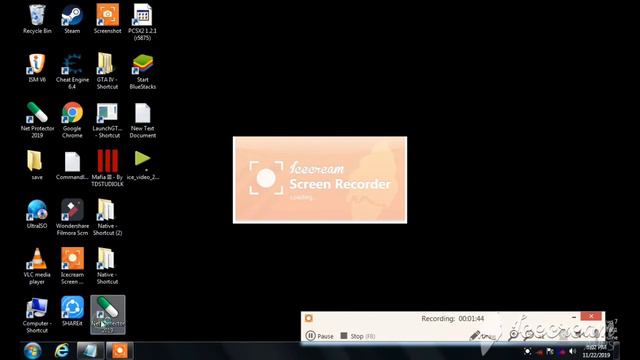The height and width of the screenshot is (360, 640).
Task: Launch Steam from the desktop
Action: tap(72, 19)
